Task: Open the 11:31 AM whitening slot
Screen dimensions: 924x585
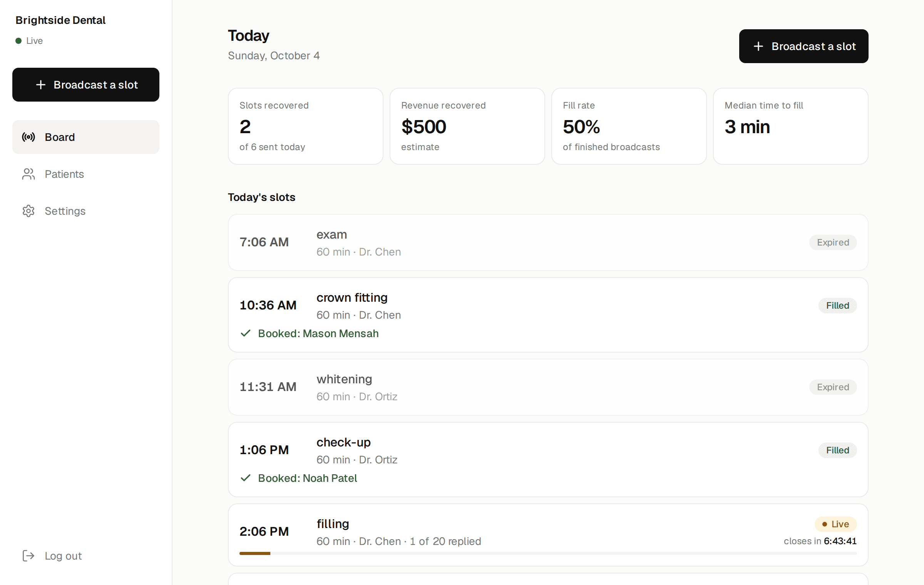Action: 548,387
